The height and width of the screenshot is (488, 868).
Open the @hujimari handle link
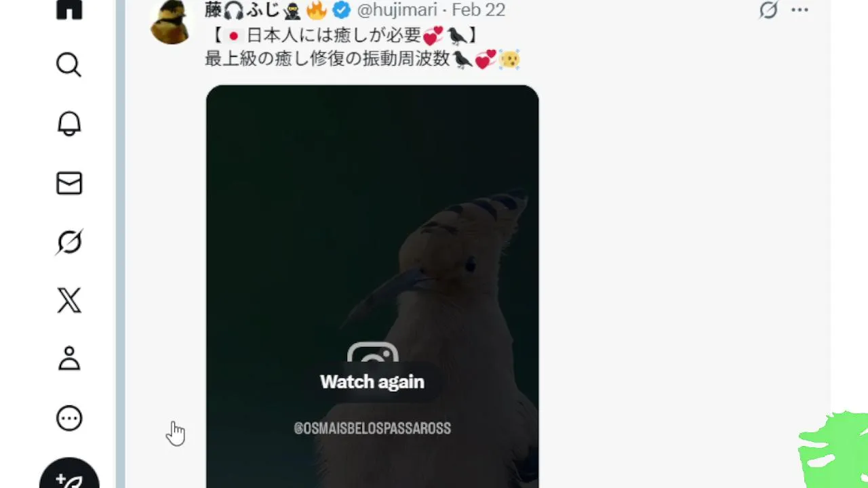tap(397, 10)
